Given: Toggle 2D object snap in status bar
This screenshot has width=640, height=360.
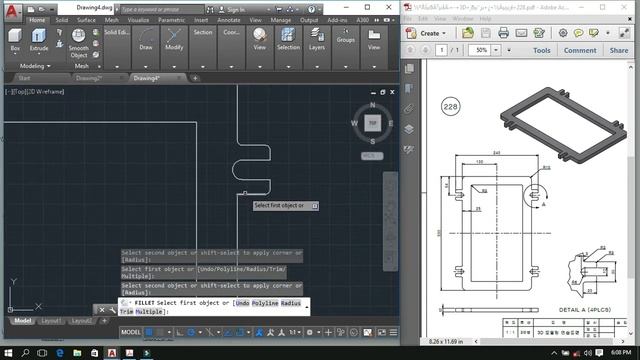Looking at the screenshot, I should (x=240, y=333).
